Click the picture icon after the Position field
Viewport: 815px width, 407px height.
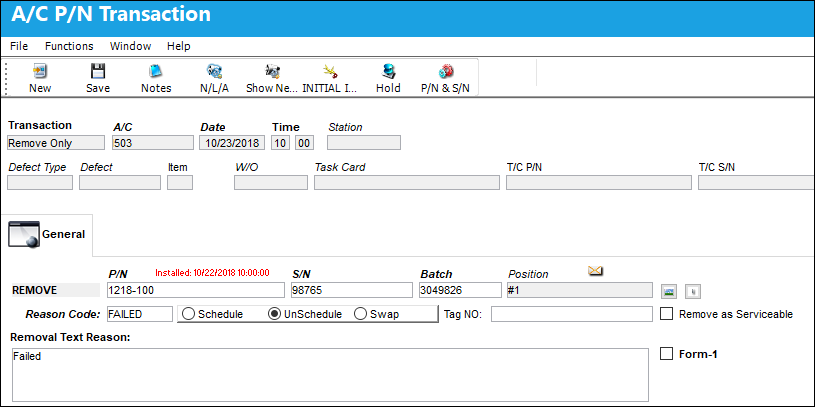[x=668, y=292]
